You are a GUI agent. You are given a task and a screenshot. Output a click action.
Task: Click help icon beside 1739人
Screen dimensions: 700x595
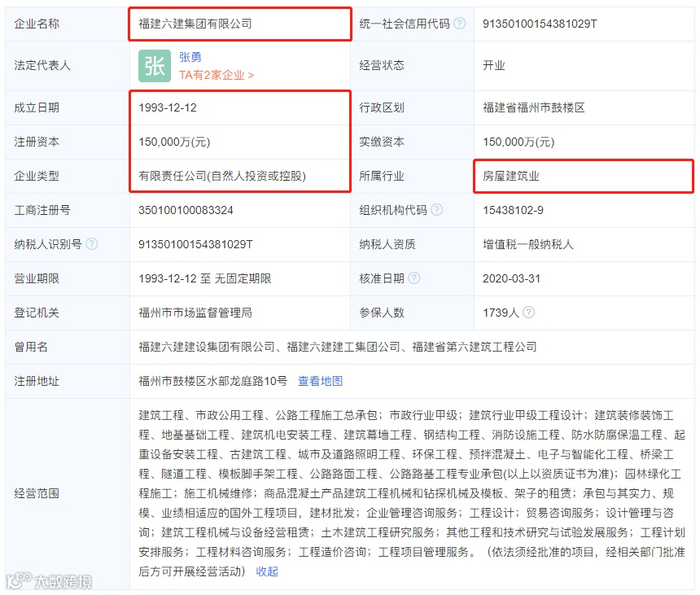(x=528, y=312)
